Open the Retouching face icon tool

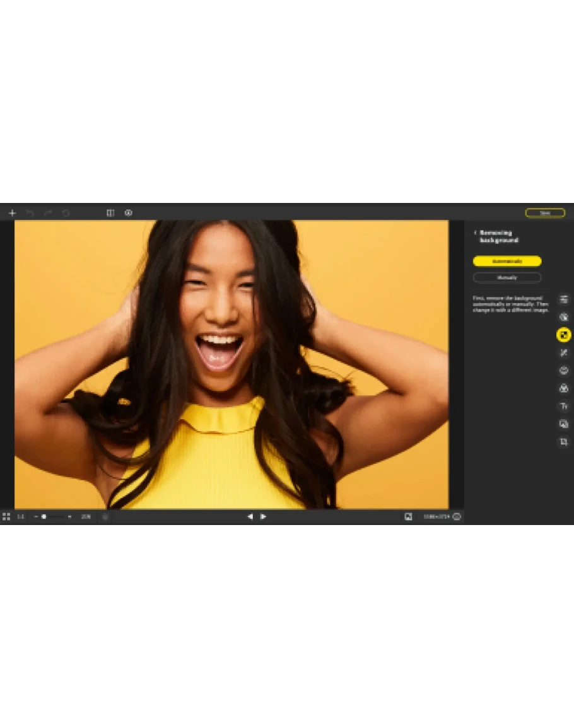564,371
